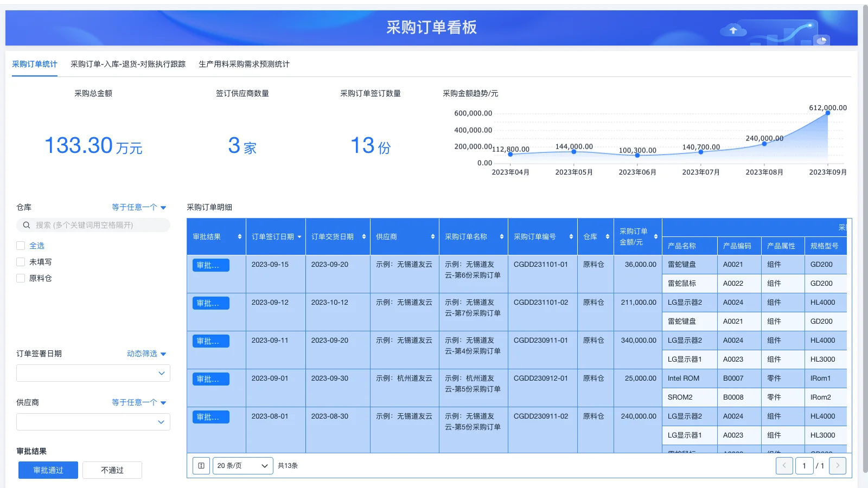This screenshot has width=868, height=488.
Task: Open the 供应商 selection dropdown
Action: tap(93, 421)
